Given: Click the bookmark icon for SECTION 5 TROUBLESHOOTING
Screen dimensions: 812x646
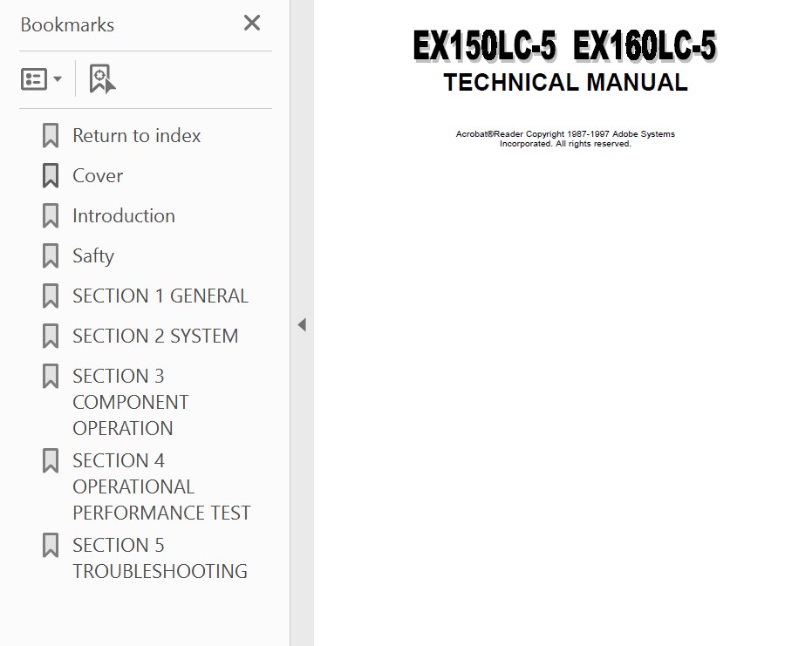Looking at the screenshot, I should click(x=51, y=546).
